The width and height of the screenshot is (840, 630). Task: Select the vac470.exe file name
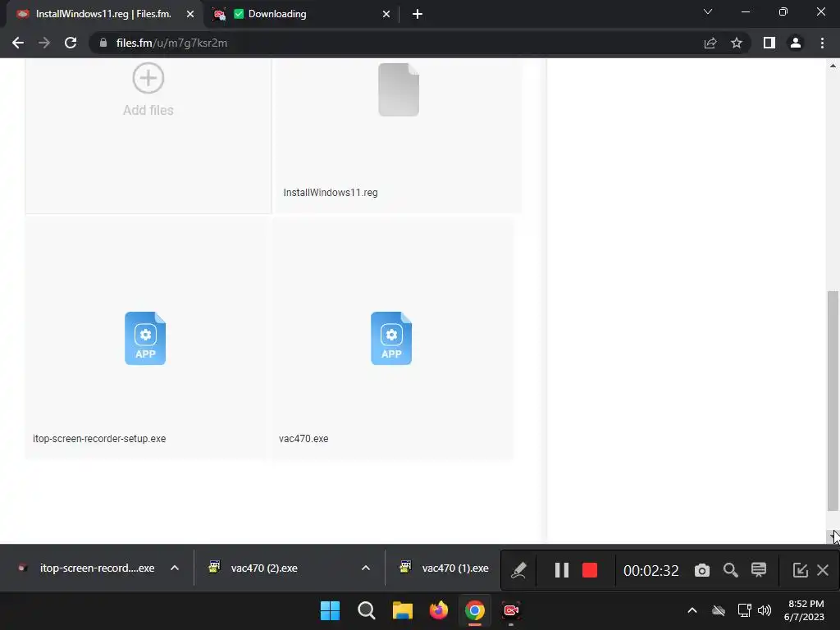[304, 439]
